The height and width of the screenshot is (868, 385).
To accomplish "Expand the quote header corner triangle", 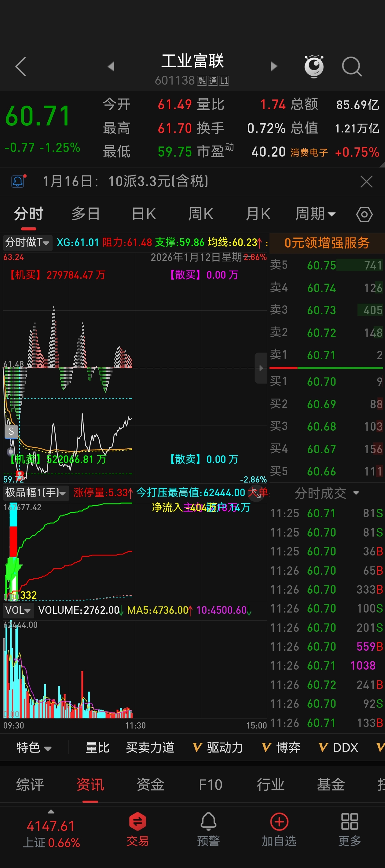I will click(381, 165).
